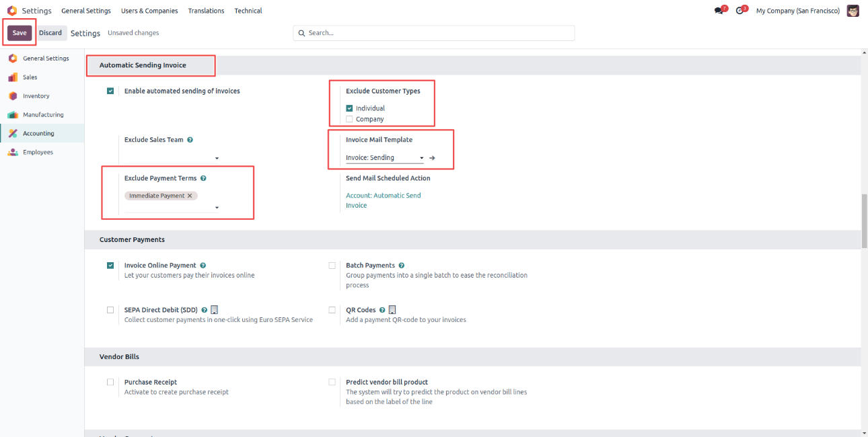Click the help icon beside Exclude Sales Team
Screen dimensions: 868x437
(x=190, y=140)
